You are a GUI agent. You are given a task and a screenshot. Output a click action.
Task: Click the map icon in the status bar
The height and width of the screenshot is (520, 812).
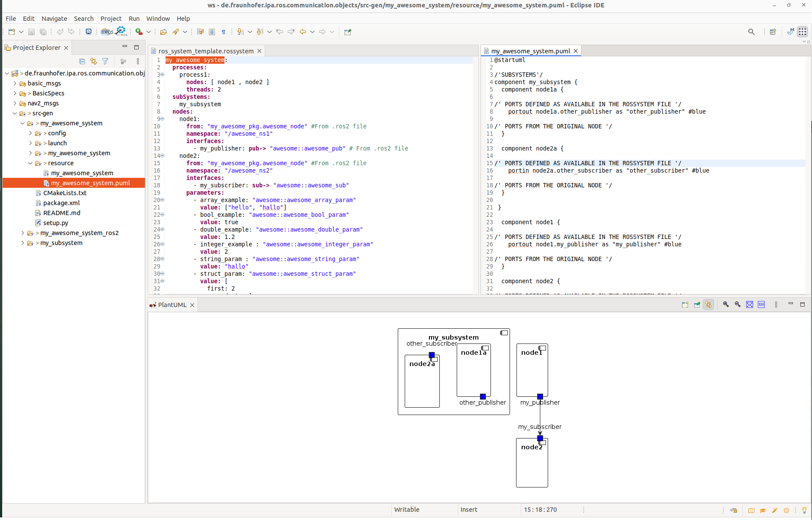(x=751, y=510)
